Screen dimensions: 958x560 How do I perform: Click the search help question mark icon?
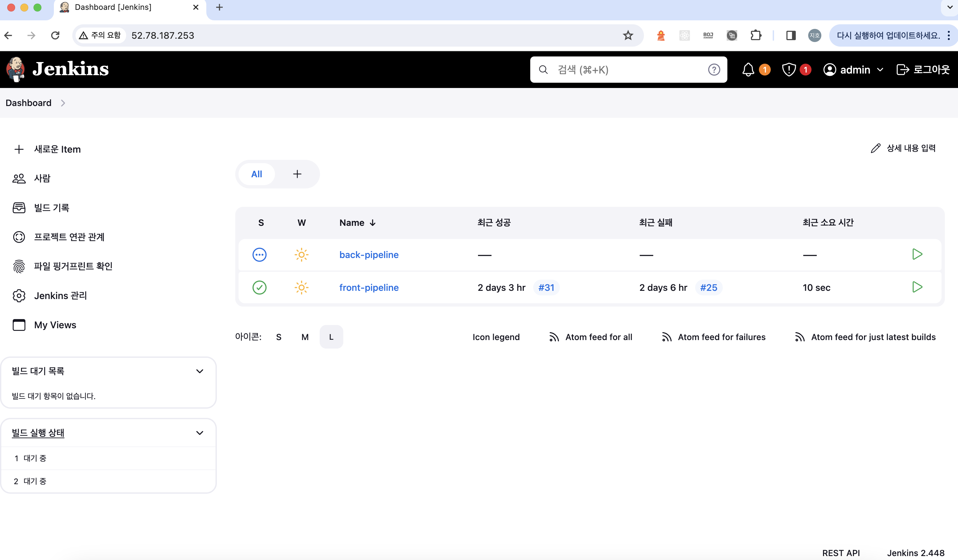(714, 70)
